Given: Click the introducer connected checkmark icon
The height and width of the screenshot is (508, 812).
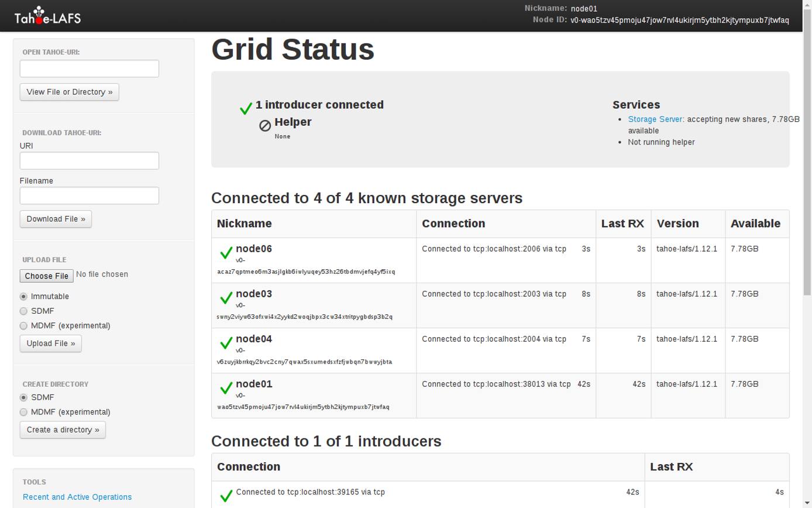Looking at the screenshot, I should (x=245, y=108).
